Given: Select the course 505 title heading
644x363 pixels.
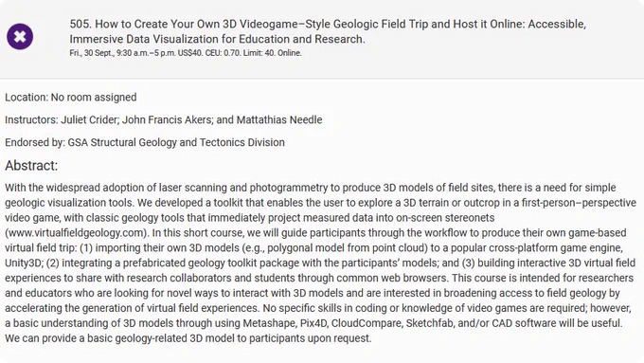Looking at the screenshot, I should point(328,31).
